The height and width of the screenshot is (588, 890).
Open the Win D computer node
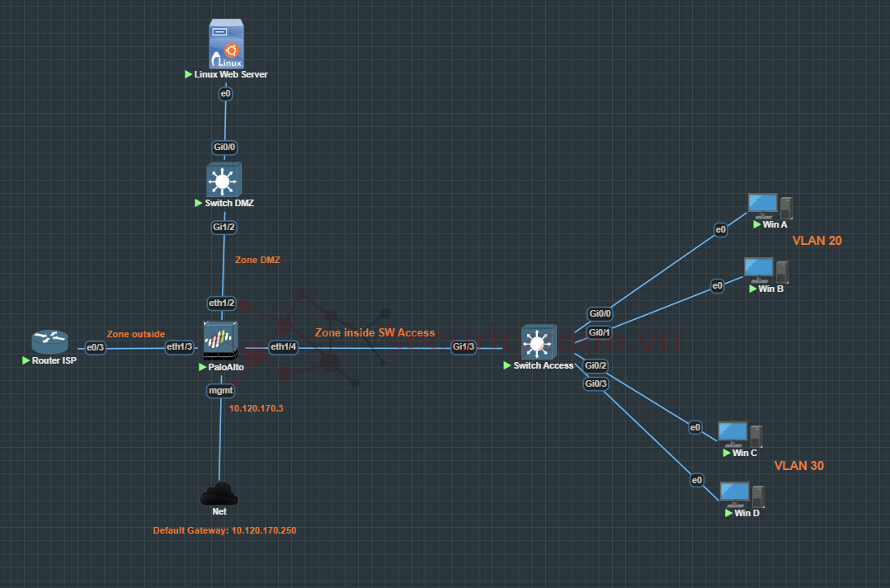742,494
